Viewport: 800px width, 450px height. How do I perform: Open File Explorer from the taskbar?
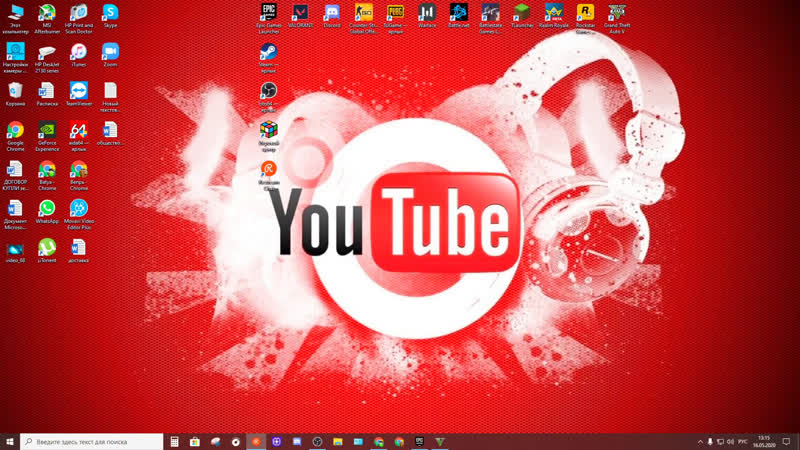click(338, 442)
